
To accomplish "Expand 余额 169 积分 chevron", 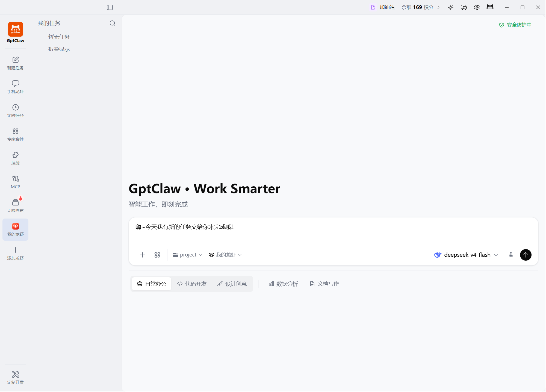I will (x=438, y=7).
